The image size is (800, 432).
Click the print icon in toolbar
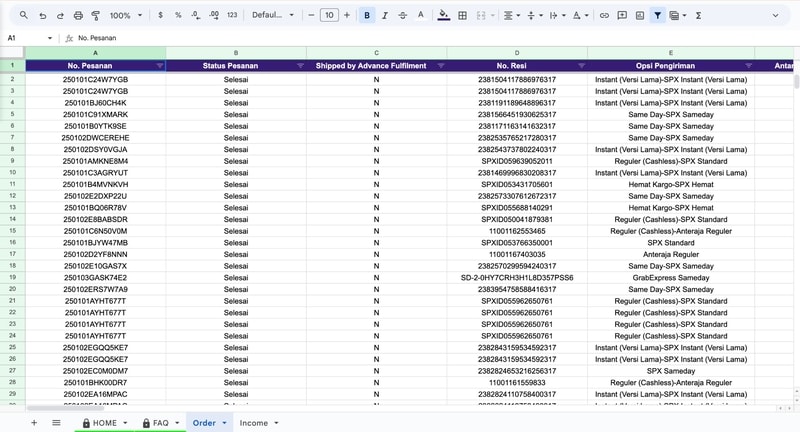pos(78,16)
